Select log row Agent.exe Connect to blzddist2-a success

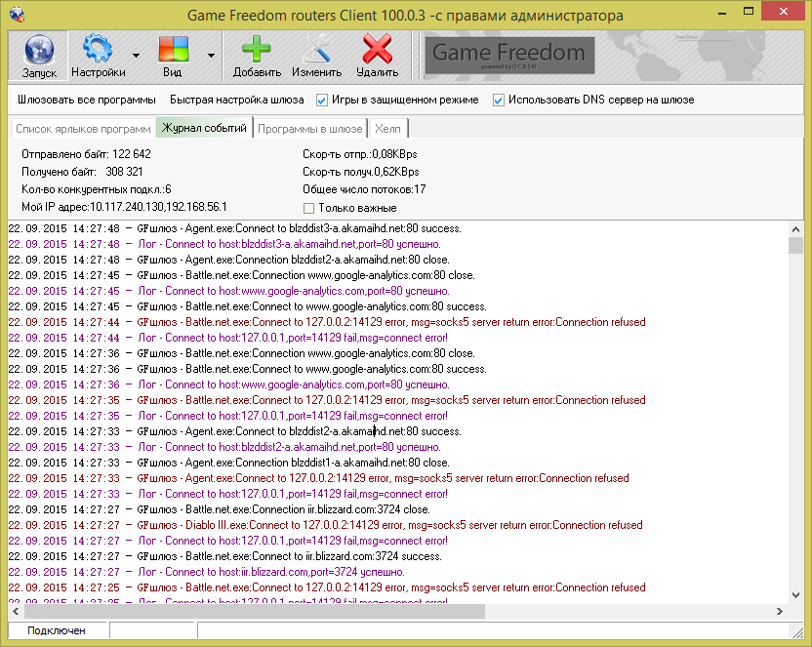234,431
